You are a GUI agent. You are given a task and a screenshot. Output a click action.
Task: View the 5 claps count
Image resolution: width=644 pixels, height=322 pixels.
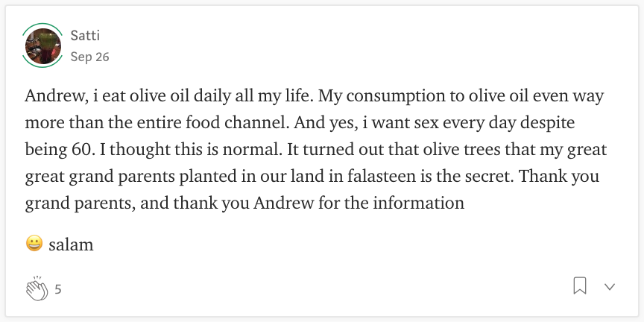[x=58, y=289]
